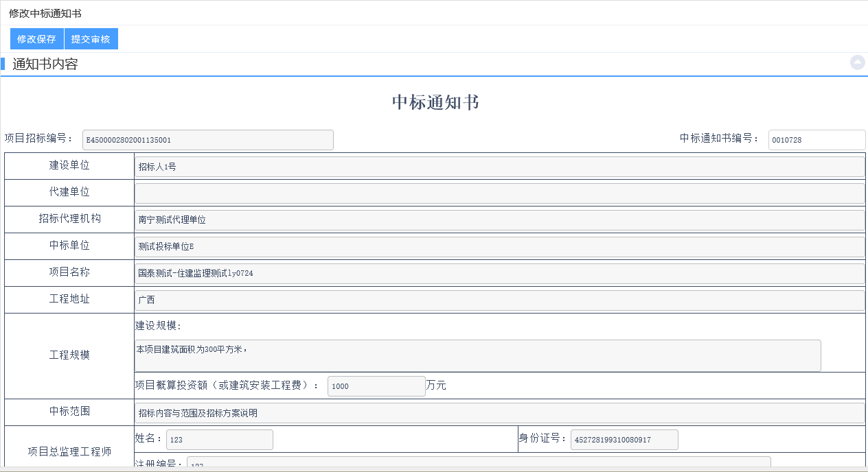Viewport: 868px width, 472px height.
Task: Click into the 中标单位 field
Action: point(499,247)
